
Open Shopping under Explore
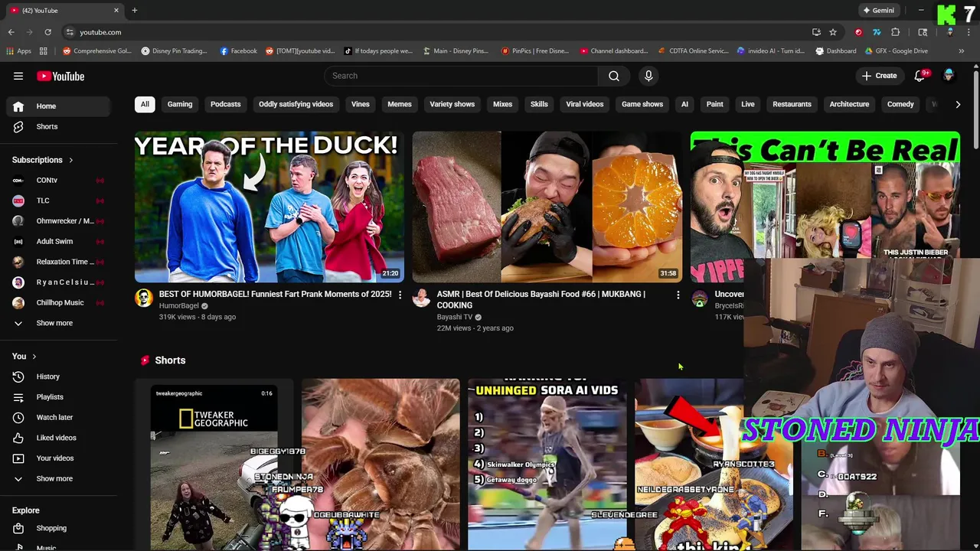click(58, 528)
